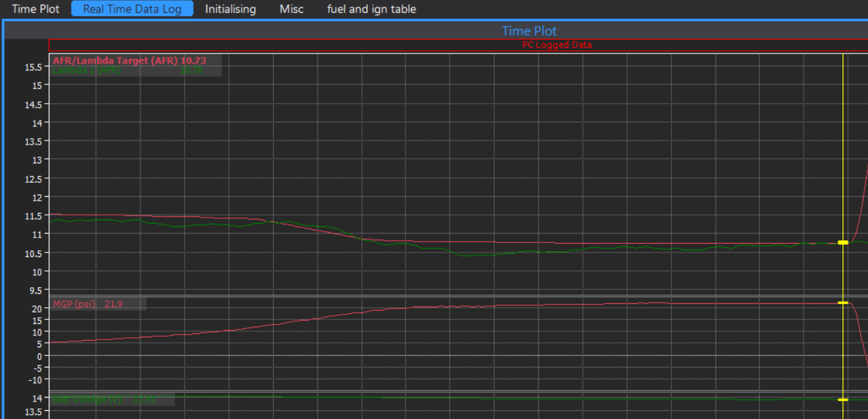868x419 pixels.
Task: Click the Time Plot panel title bar
Action: (x=435, y=30)
